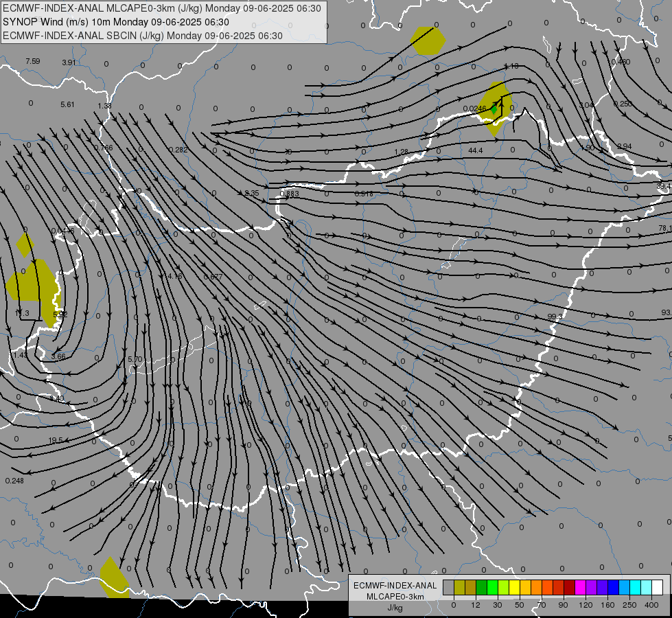Click the dark maroon legend swatch
The image size is (672, 618).
[570, 588]
